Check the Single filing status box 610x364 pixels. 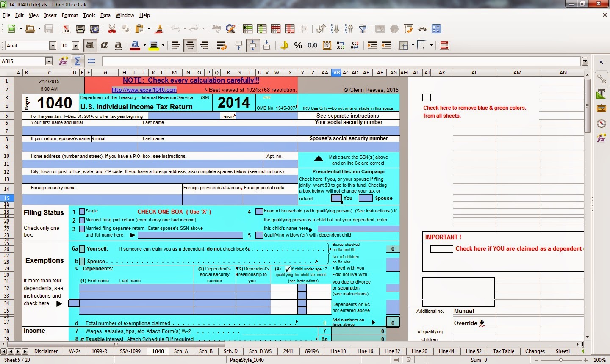(82, 211)
